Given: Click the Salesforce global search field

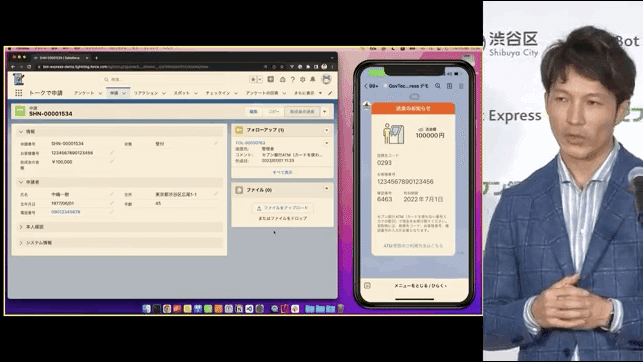Looking at the screenshot, I should (x=163, y=79).
